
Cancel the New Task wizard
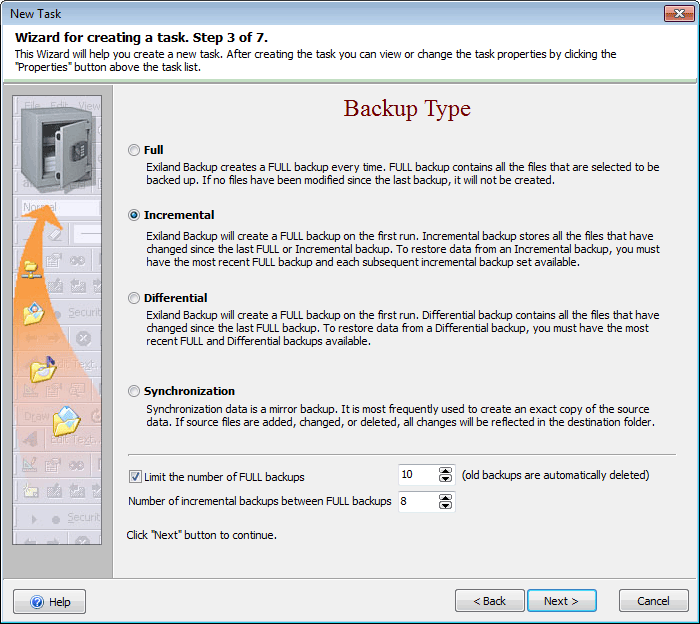coord(654,601)
